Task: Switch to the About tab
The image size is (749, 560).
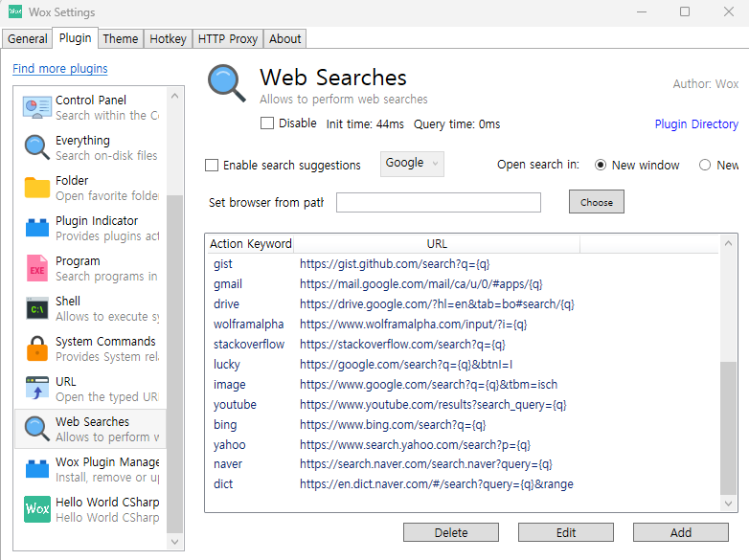Action: pos(285,38)
